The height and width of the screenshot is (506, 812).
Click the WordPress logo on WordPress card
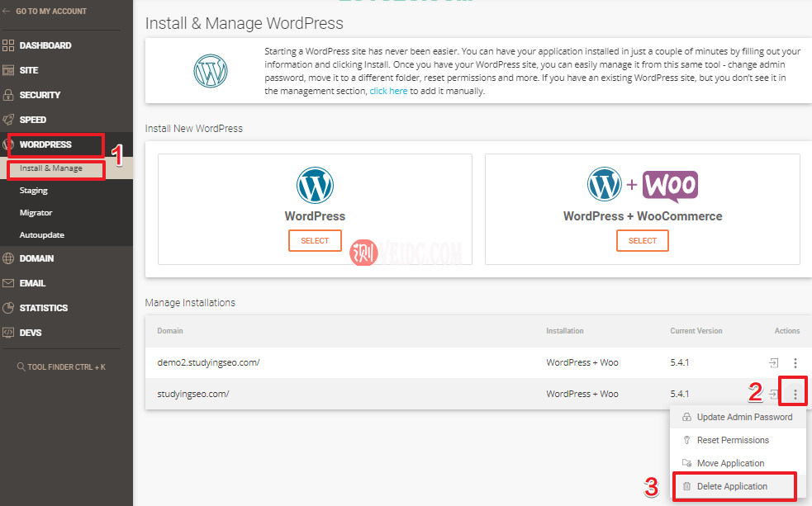315,185
